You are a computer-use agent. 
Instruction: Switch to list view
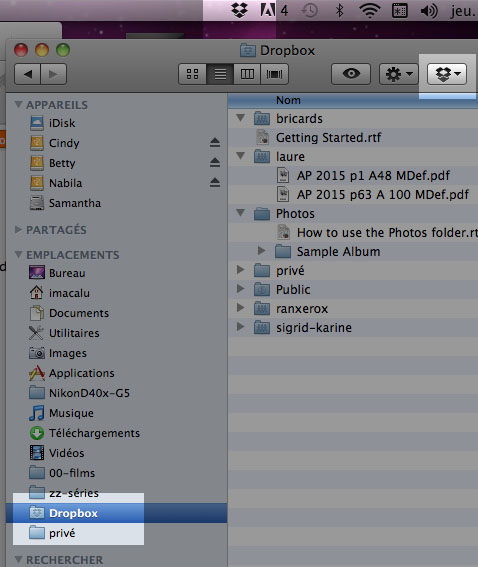click(220, 74)
